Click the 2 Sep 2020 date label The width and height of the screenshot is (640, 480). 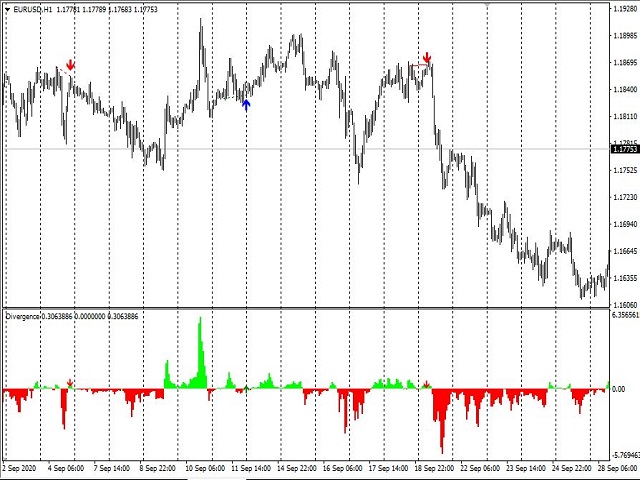pos(19,467)
